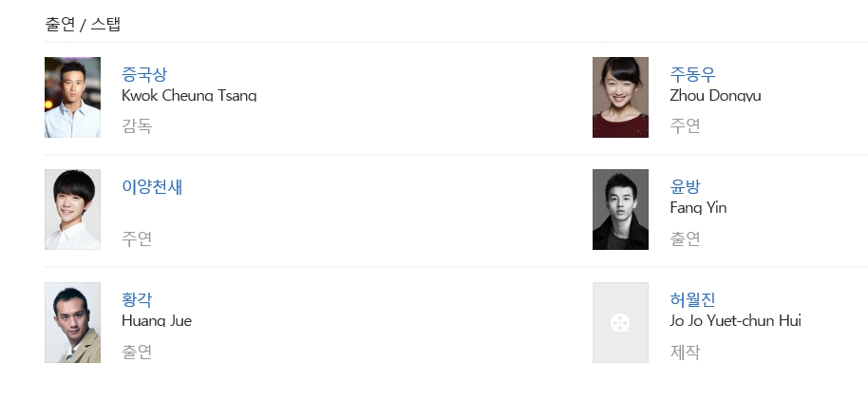
Task: Go to the 이양천새 name link
Action: tap(152, 187)
